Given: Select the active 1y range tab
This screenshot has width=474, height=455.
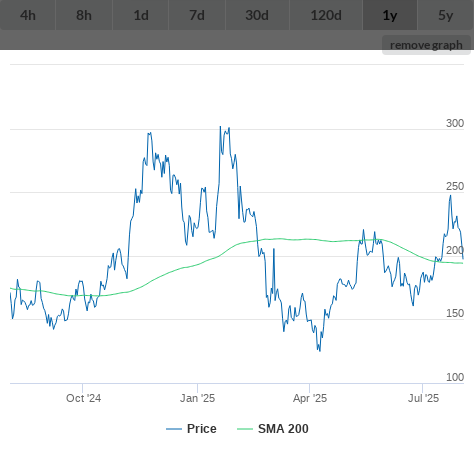Looking at the screenshot, I should pyautogui.click(x=390, y=15).
